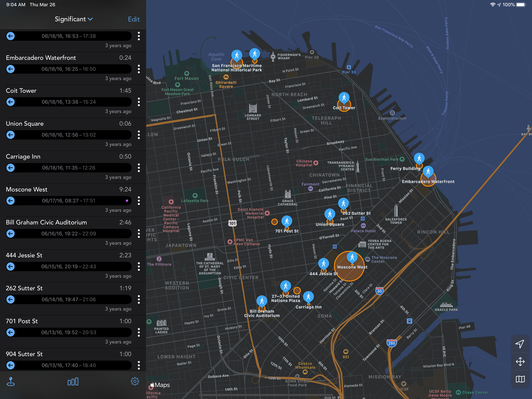Image resolution: width=532 pixels, height=399 pixels.
Task: Tap the Coit Tower pedestrian map pin
Action: (344, 97)
